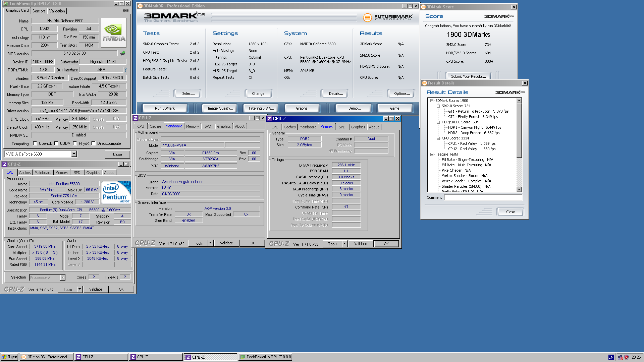Click the Result Details scrollbar thumb

click(x=519, y=131)
